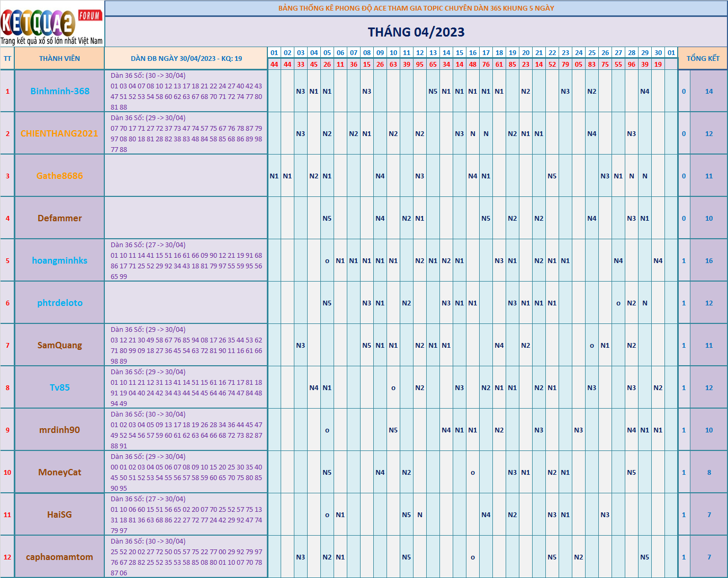Viewport: 728px width, 578px height.
Task: Click on the Tv85 member name
Action: (x=60, y=387)
